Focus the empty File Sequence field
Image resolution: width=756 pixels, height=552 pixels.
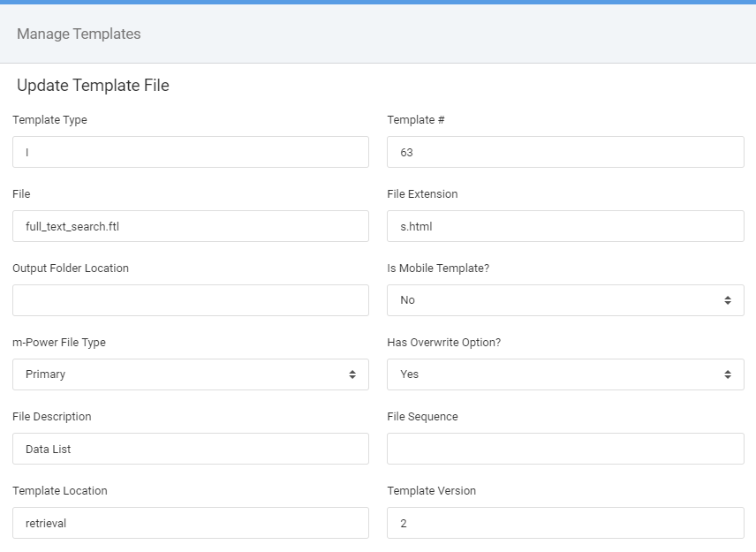pyautogui.click(x=565, y=449)
